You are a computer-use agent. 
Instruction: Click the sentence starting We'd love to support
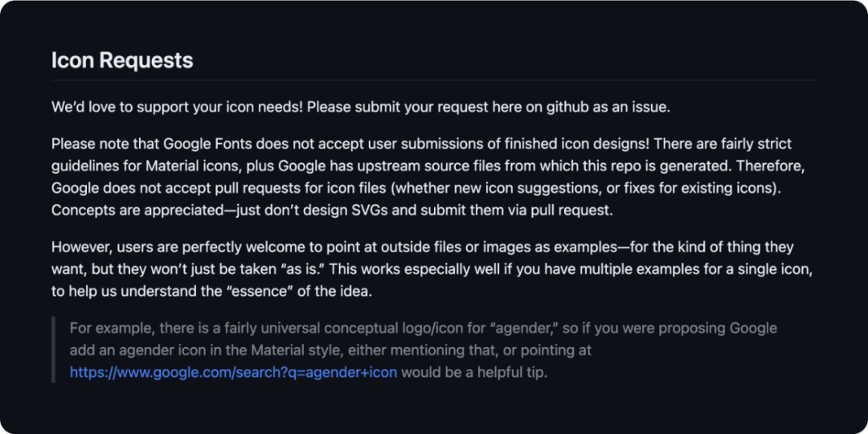click(x=361, y=107)
